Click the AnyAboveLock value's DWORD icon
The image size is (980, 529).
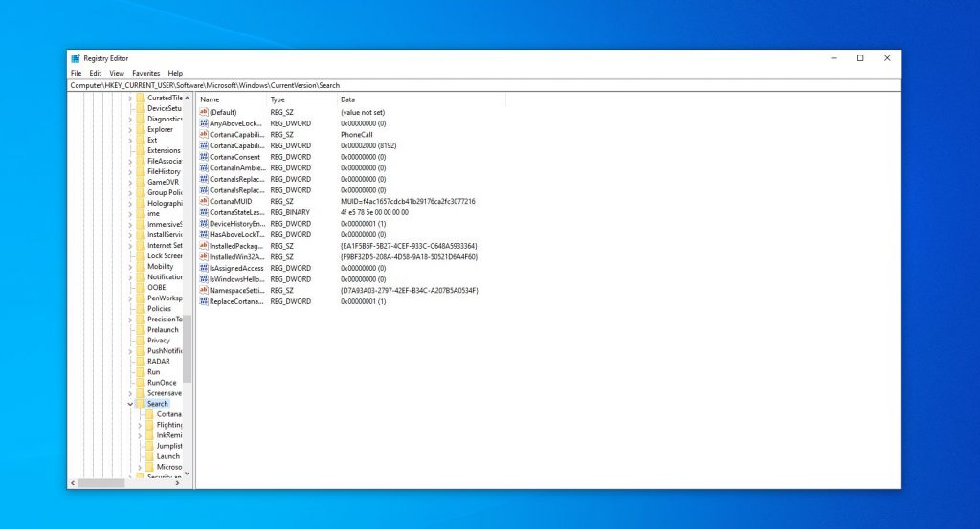204,123
